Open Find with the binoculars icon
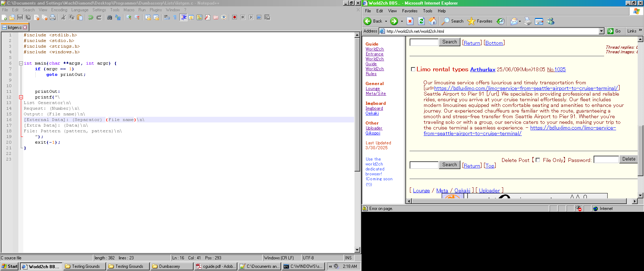Screen dimensions: 644x271 coord(110,17)
